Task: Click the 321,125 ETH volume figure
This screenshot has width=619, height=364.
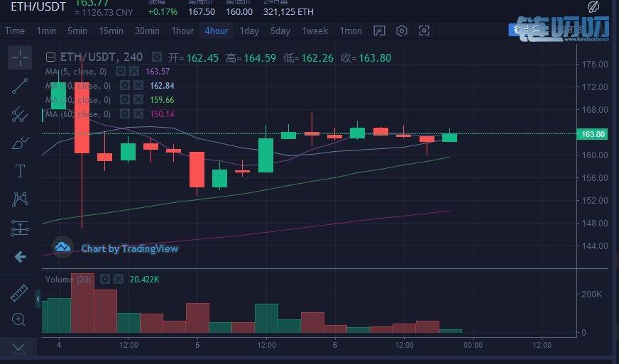Action: 288,12
